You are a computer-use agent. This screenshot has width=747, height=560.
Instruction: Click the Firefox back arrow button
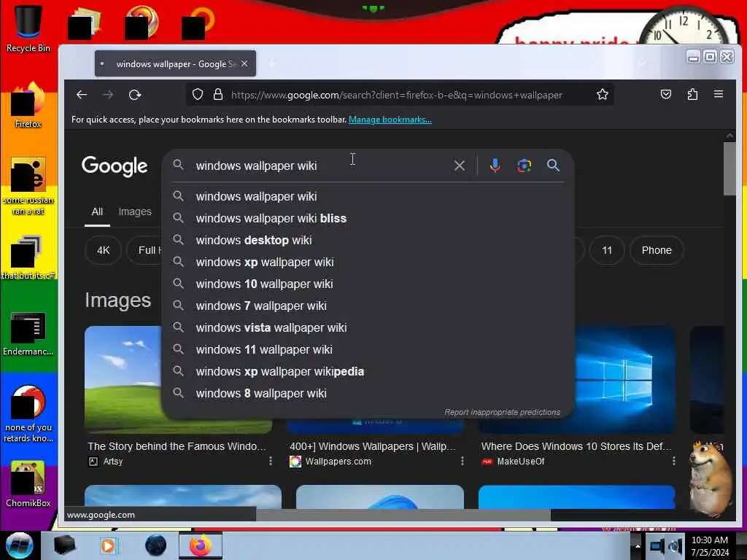(82, 95)
